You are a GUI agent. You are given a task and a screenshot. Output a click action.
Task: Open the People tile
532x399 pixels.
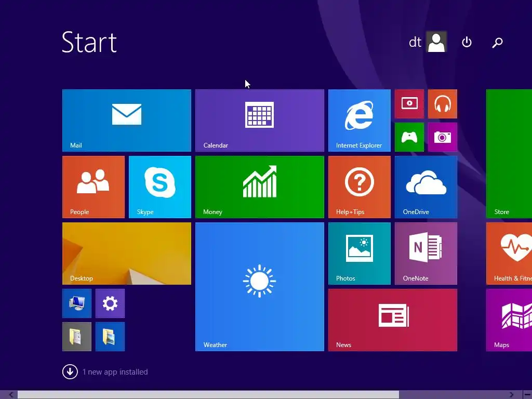94,187
